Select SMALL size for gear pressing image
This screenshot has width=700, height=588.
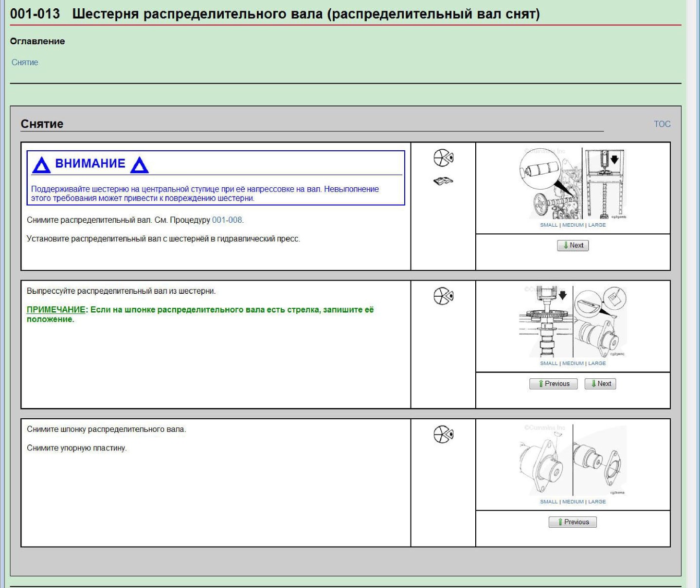549,363
